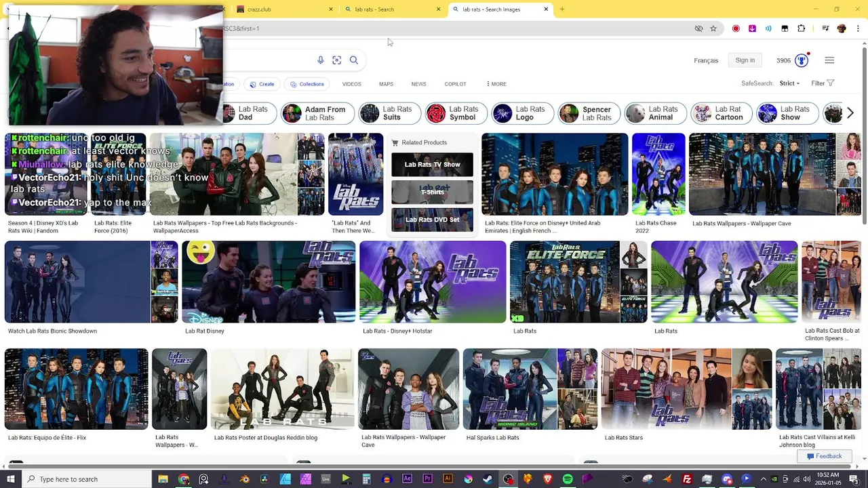Open 'Lab Rats - Disney+ Hotstar' image
The image size is (868, 488).
pyautogui.click(x=433, y=282)
